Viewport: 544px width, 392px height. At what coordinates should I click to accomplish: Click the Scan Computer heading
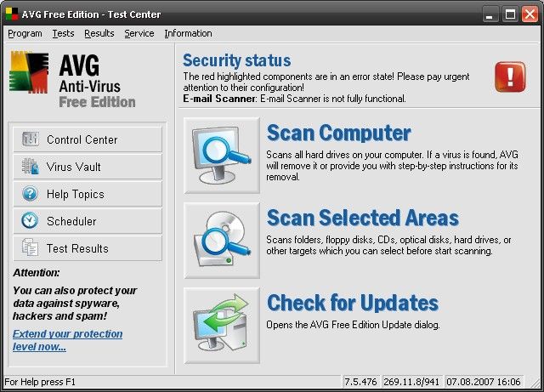[x=338, y=133]
